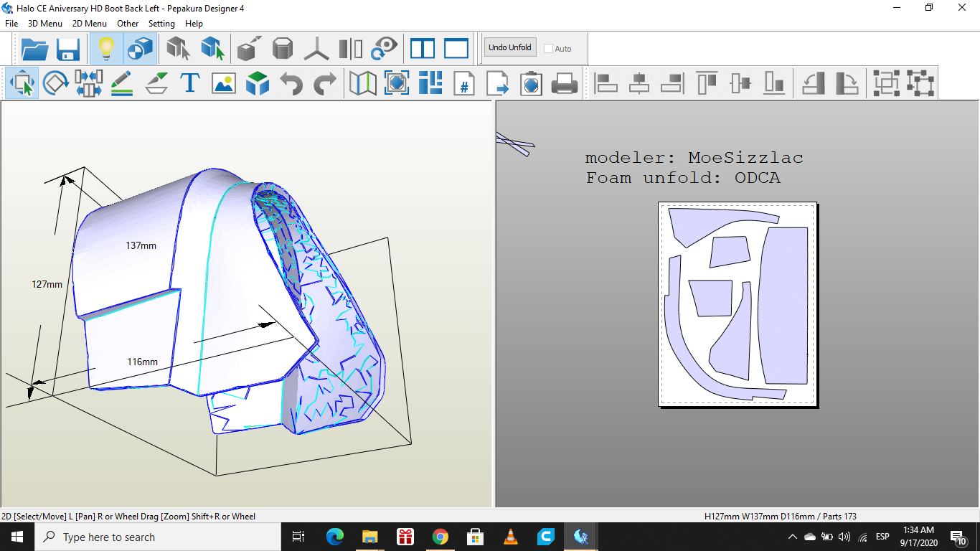Open Microsoft Edge from the taskbar

(x=335, y=537)
